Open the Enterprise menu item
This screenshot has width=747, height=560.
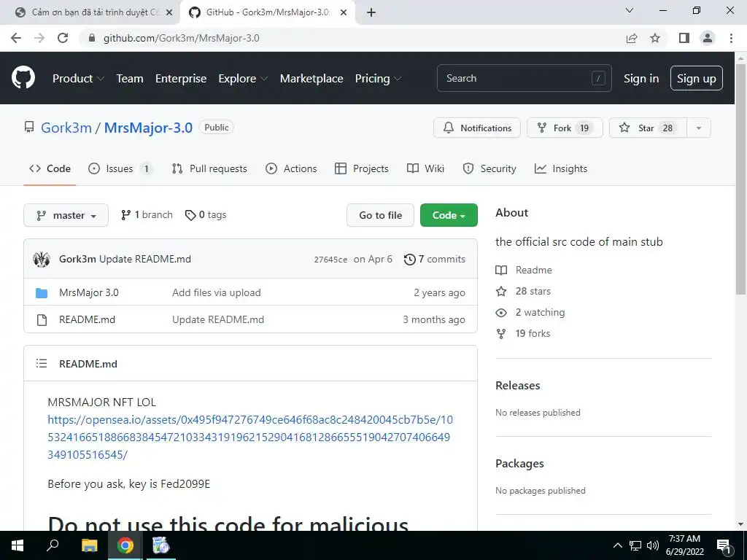181,79
